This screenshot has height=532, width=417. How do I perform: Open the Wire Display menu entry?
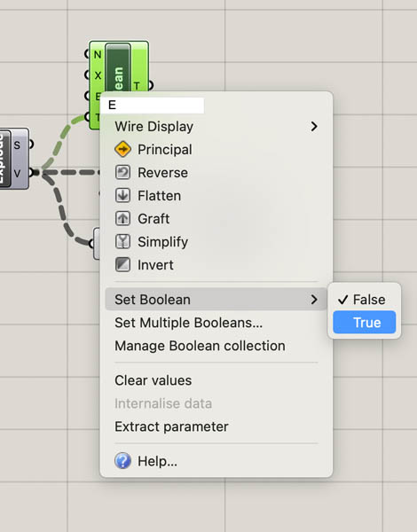coord(216,127)
